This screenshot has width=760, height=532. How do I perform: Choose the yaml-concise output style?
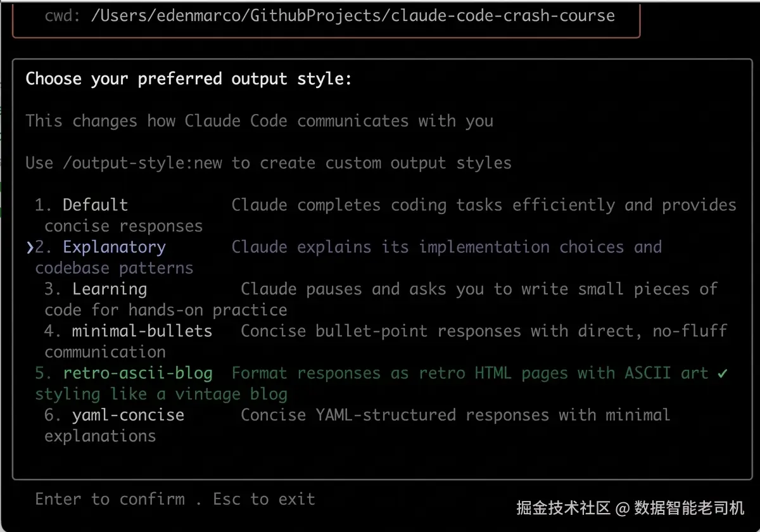coord(128,415)
